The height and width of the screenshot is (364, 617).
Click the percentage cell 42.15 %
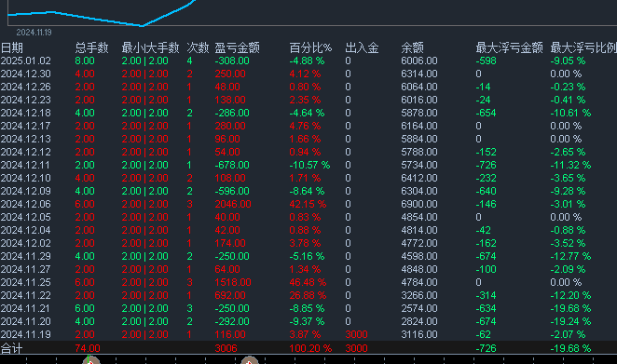[x=308, y=204]
